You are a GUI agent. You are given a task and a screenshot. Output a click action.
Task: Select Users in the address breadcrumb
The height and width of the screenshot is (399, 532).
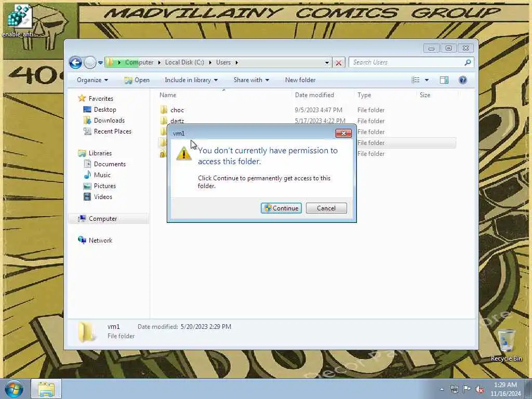point(223,62)
